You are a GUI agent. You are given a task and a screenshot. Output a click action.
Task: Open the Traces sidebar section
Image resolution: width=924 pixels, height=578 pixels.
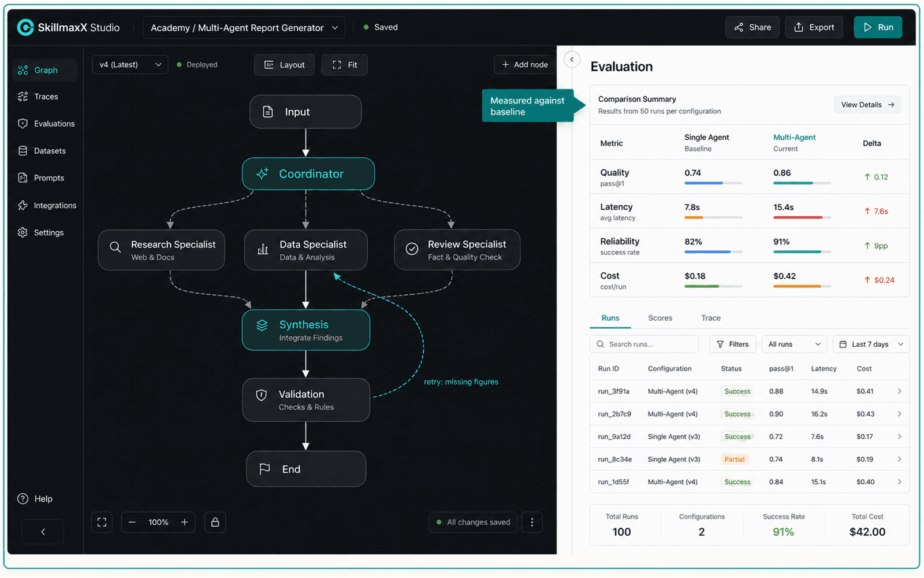pos(38,97)
